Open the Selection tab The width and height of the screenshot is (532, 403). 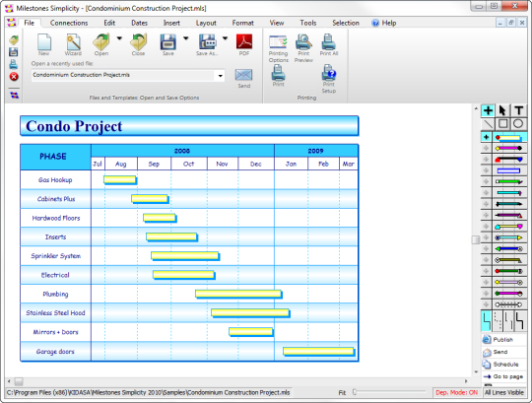click(x=346, y=23)
